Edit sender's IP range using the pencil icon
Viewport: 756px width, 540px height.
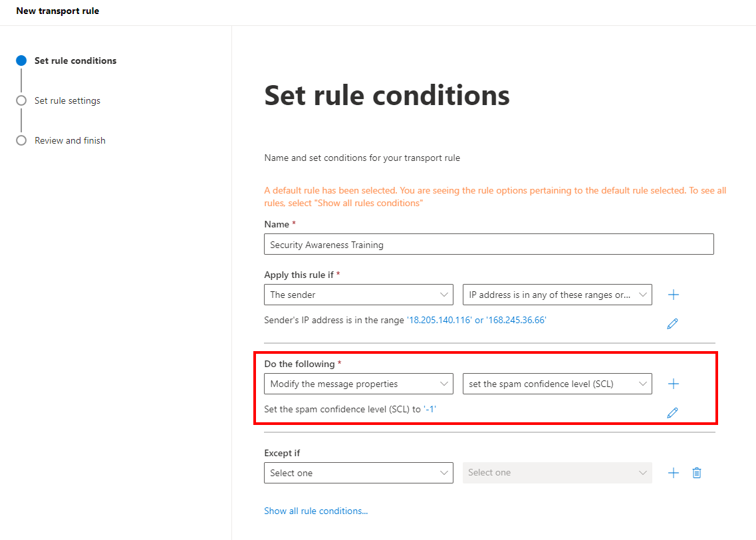pos(672,324)
